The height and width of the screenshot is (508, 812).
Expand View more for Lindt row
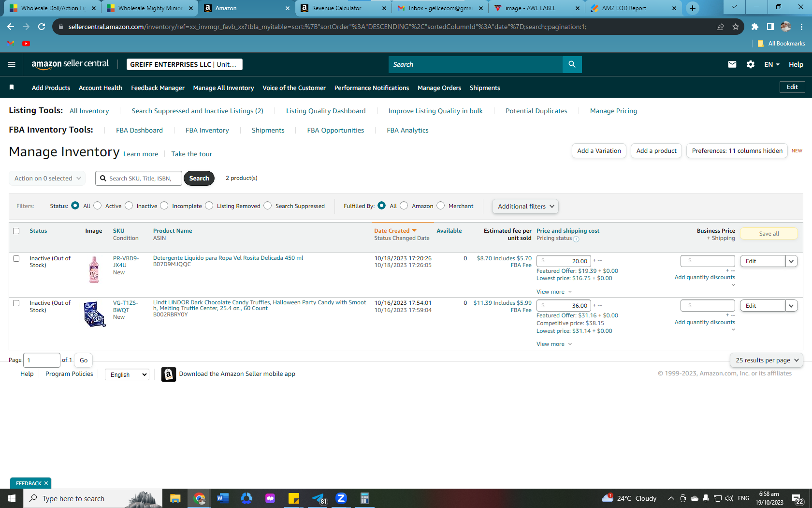coord(554,344)
